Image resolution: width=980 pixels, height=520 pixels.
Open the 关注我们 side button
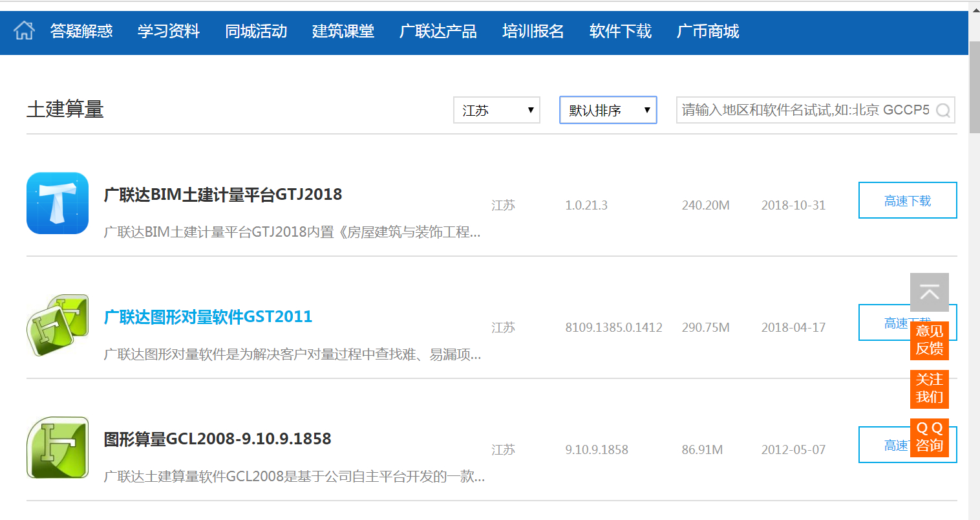coord(930,389)
